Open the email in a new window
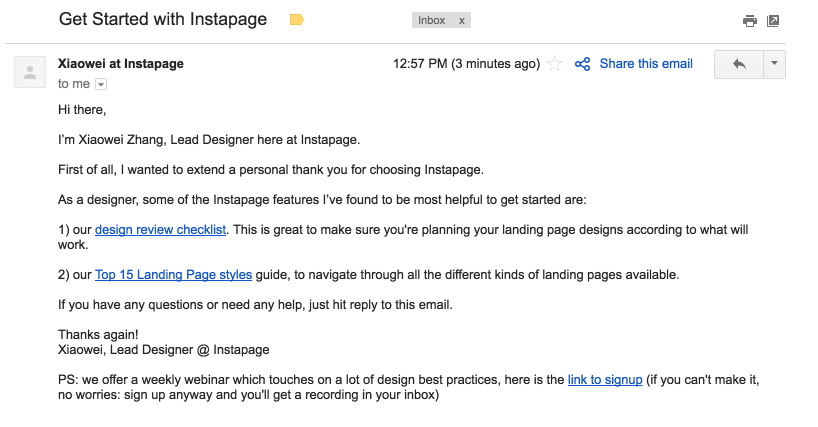This screenshot has width=818, height=427. (x=773, y=21)
